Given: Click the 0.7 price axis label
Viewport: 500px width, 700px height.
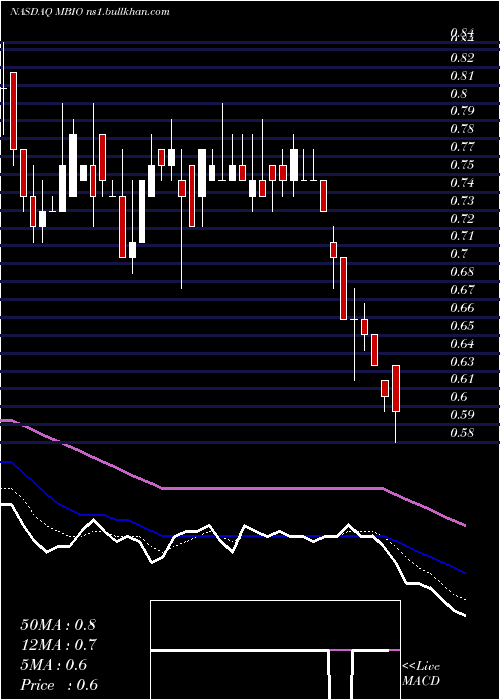Looking at the screenshot, I should pos(458,254).
